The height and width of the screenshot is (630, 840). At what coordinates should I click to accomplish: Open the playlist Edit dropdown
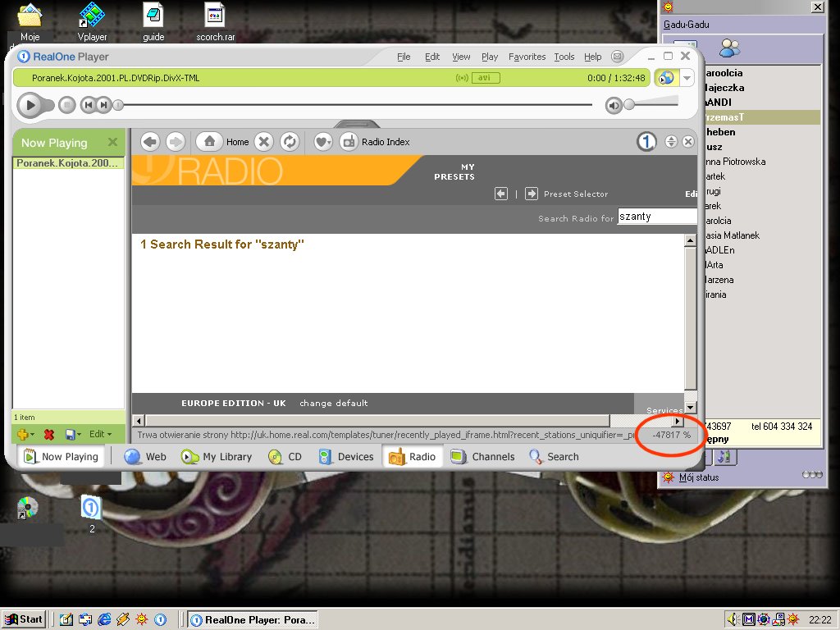100,434
